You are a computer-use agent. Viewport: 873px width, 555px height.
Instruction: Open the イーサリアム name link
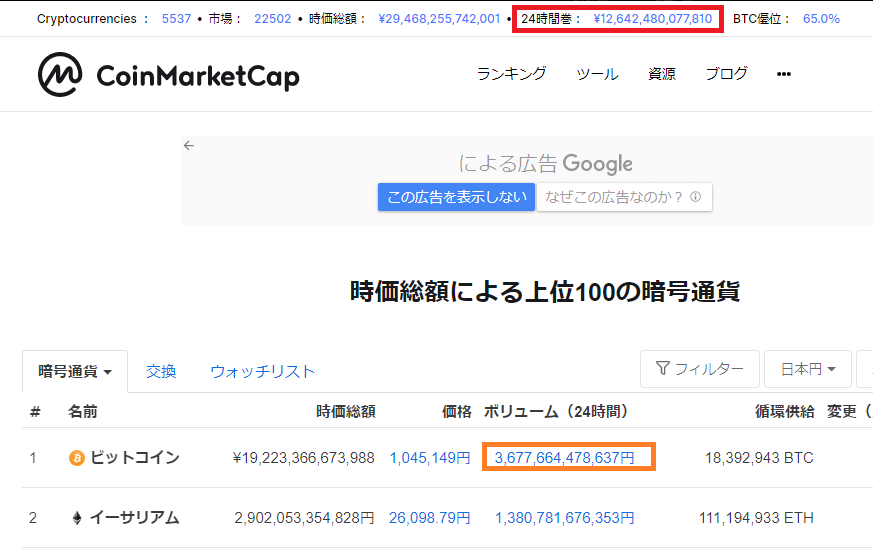[135, 518]
